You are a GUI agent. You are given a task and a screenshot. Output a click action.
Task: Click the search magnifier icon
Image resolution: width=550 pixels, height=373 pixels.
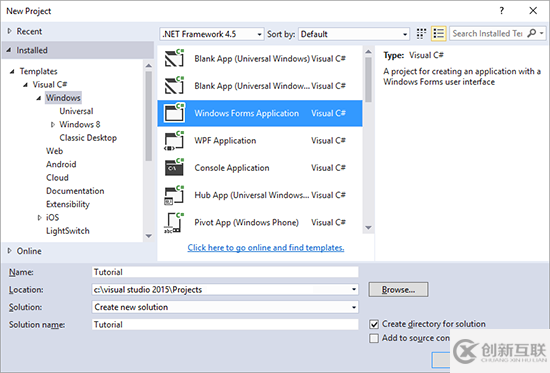pos(532,33)
